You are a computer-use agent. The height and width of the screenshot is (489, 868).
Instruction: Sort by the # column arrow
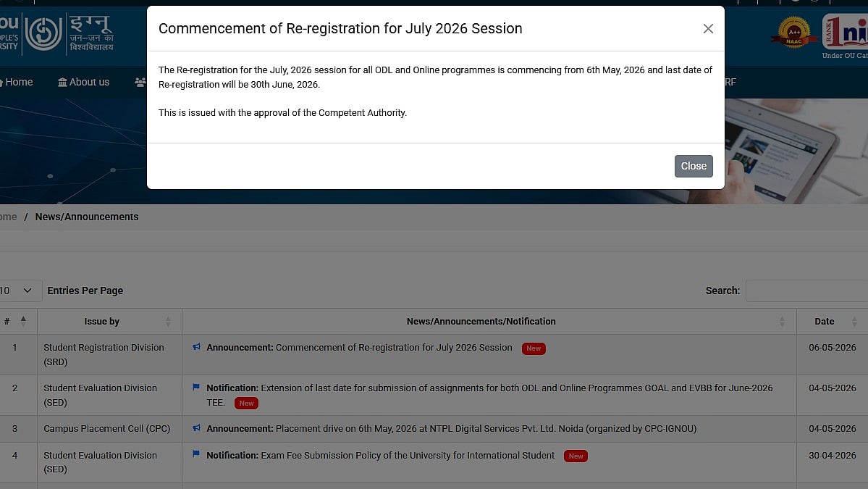coord(23,321)
